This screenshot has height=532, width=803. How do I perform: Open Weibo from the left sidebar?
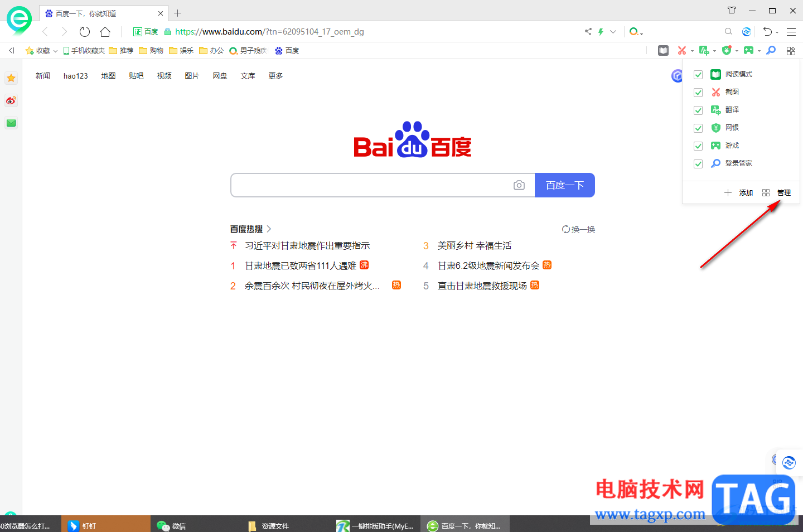(11, 100)
